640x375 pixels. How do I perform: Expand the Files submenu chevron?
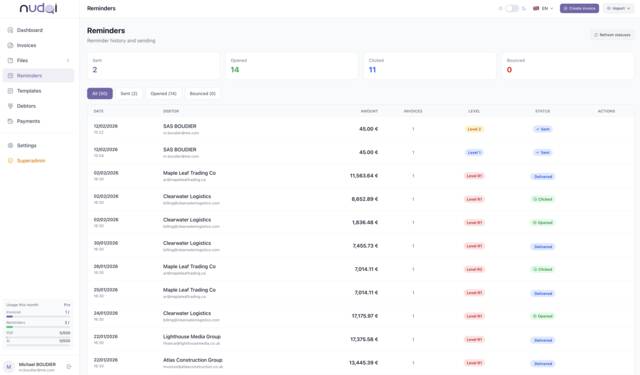click(68, 60)
